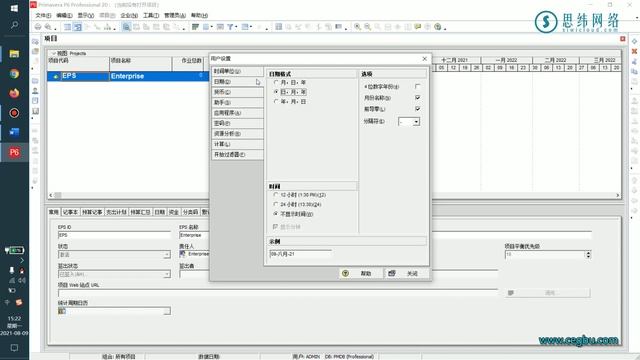Click the top icon in the left sidebar
Screen dimensions: 640x360
(36, 42)
